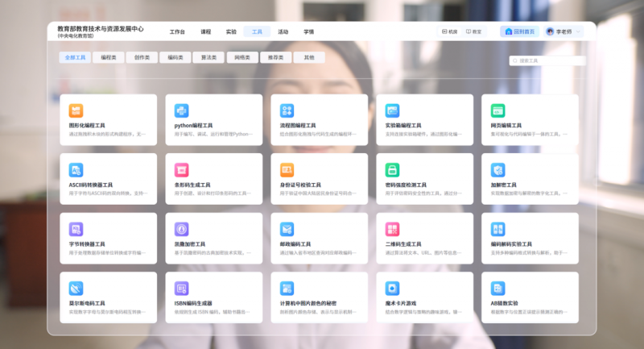The width and height of the screenshot is (644, 349).
Task: Click the 密码强度检测工具 lock icon
Action: pos(392,170)
